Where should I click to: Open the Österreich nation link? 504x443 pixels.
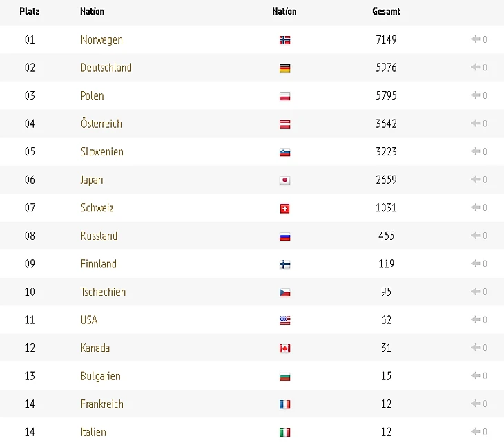[x=101, y=124]
